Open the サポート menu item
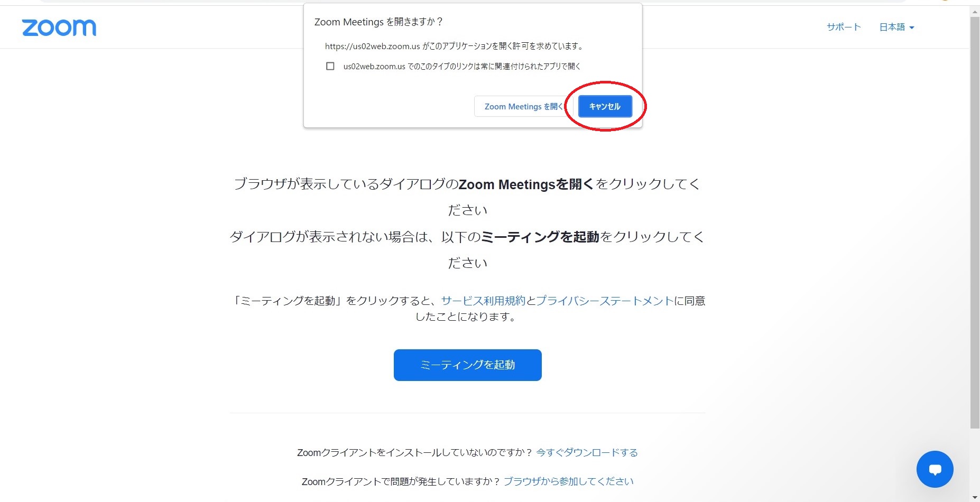980x502 pixels. click(x=844, y=27)
